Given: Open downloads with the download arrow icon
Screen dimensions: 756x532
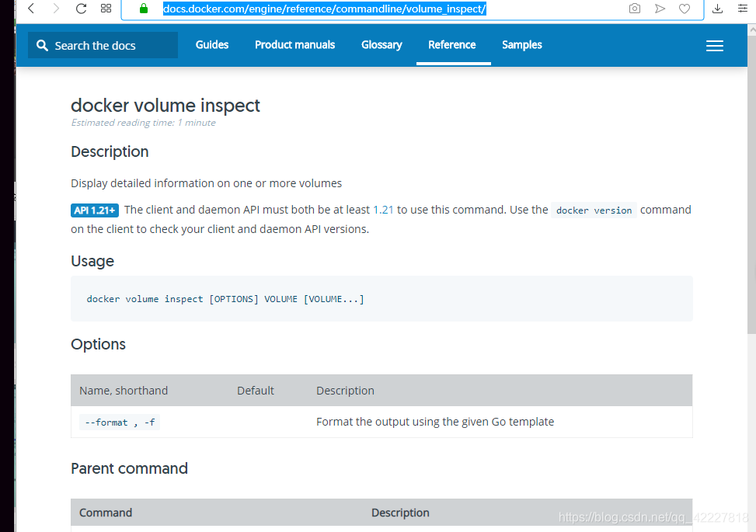Looking at the screenshot, I should click(717, 9).
